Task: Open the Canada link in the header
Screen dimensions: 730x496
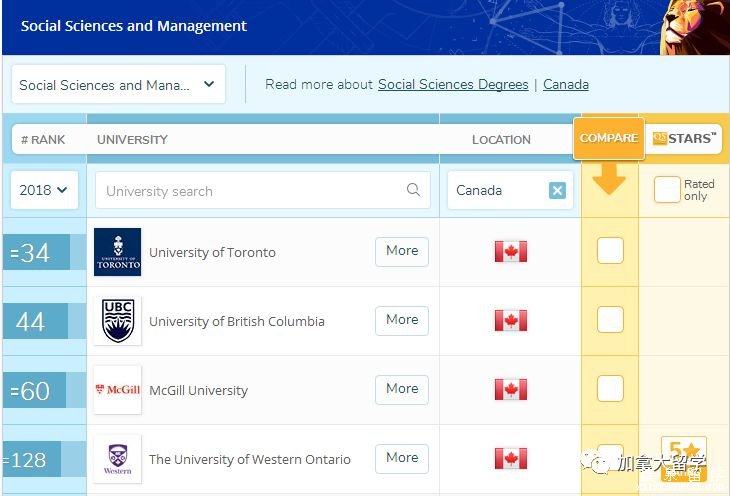Action: pyautogui.click(x=566, y=85)
